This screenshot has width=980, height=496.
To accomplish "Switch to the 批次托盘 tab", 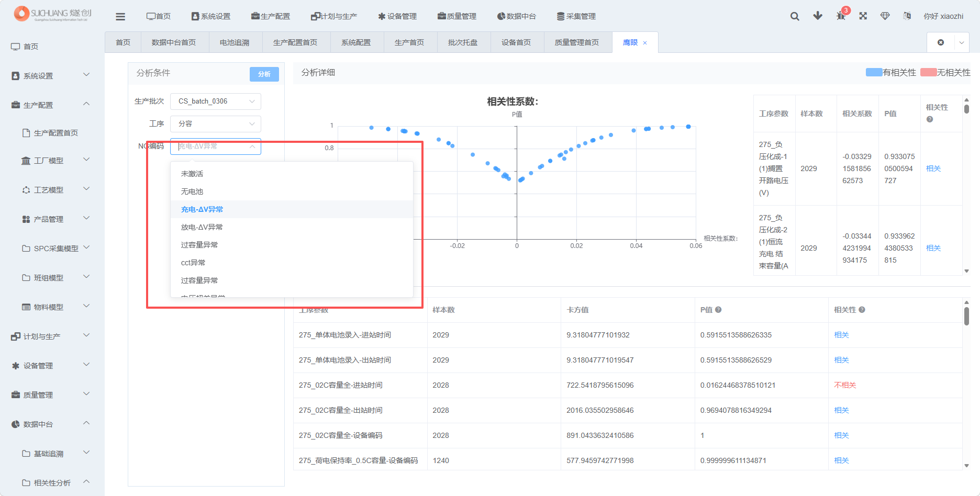I will click(x=463, y=42).
